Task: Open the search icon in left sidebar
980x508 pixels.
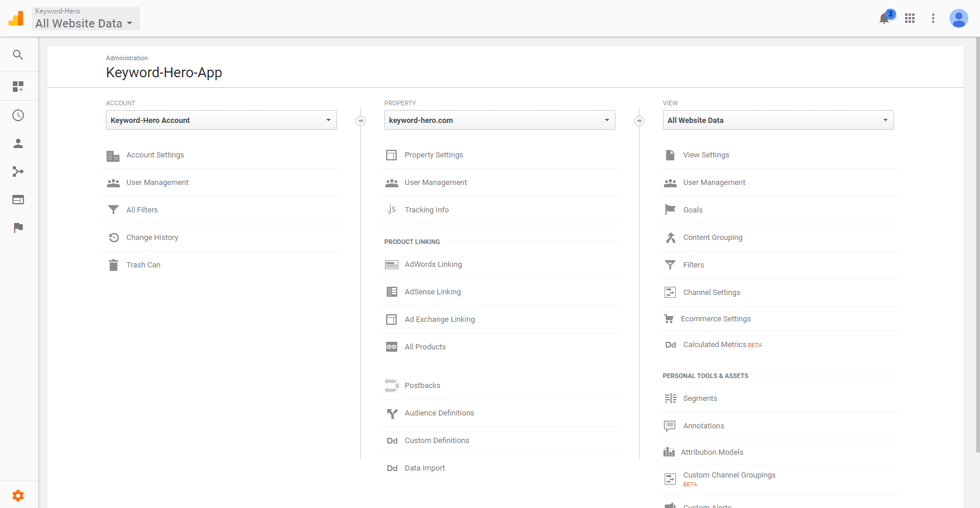Action: (x=18, y=55)
